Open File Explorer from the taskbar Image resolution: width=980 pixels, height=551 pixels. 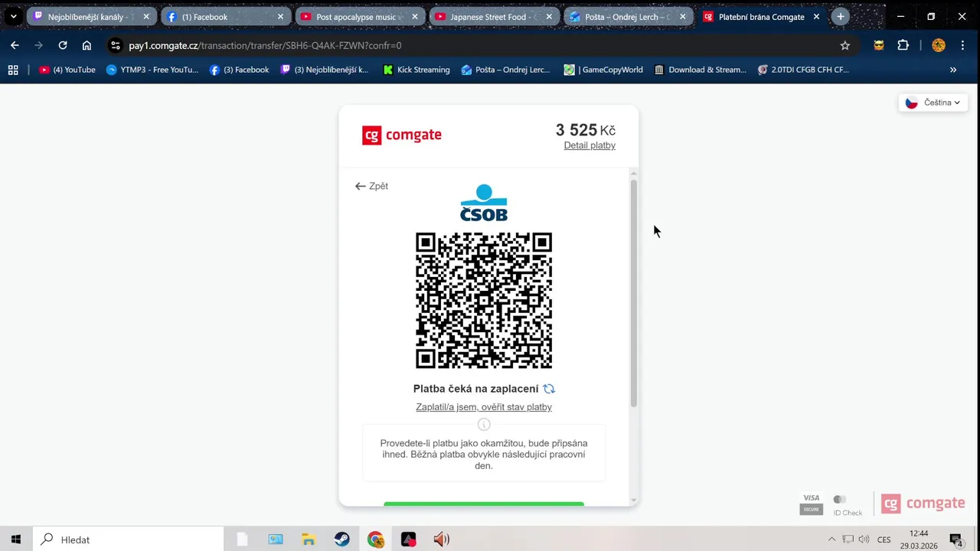(x=309, y=540)
